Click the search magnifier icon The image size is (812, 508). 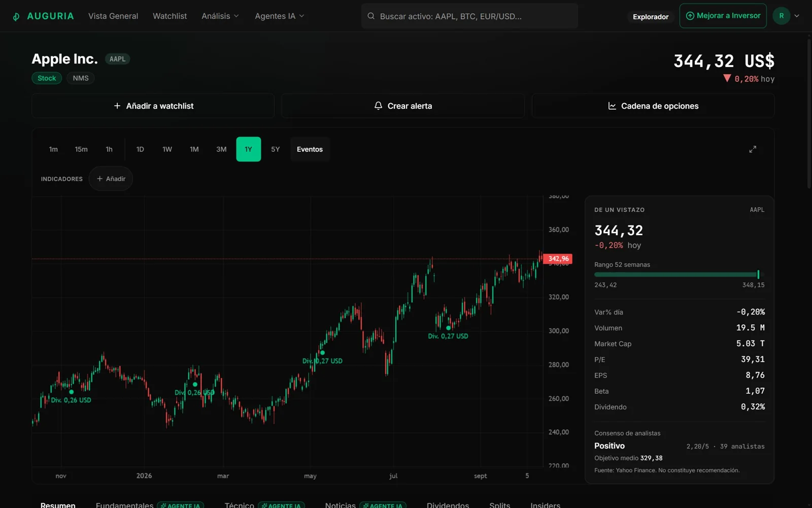coord(371,16)
